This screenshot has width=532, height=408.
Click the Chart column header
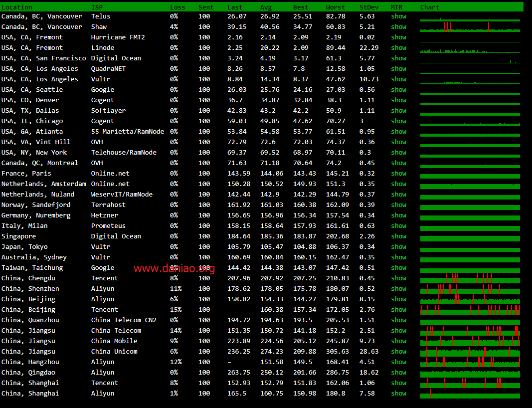click(x=429, y=7)
